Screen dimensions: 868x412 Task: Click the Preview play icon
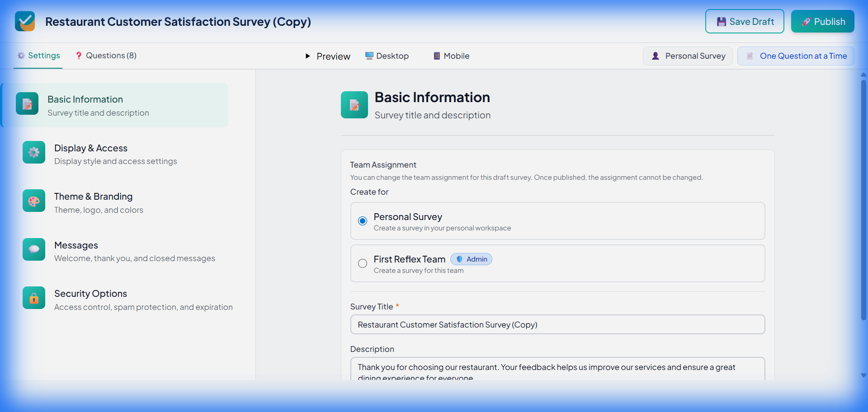308,56
